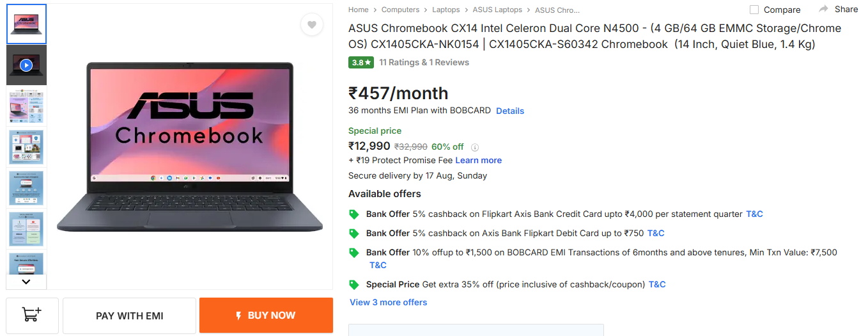Screen dimensions: 868x336
Task: Enable the Compare checkbox
Action: (x=754, y=10)
